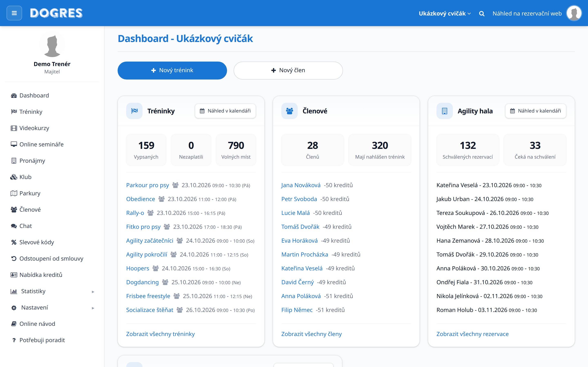The height and width of the screenshot is (367, 588).
Task: Click the Členové group card icon
Action: (x=289, y=111)
